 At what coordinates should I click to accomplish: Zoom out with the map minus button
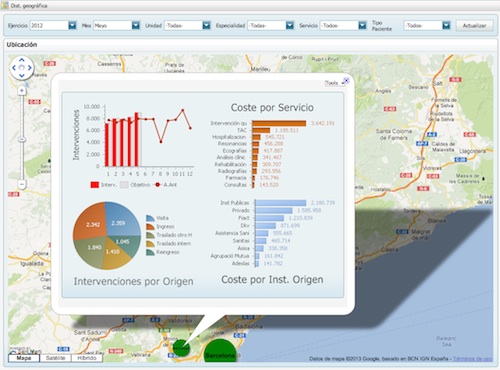(x=22, y=184)
